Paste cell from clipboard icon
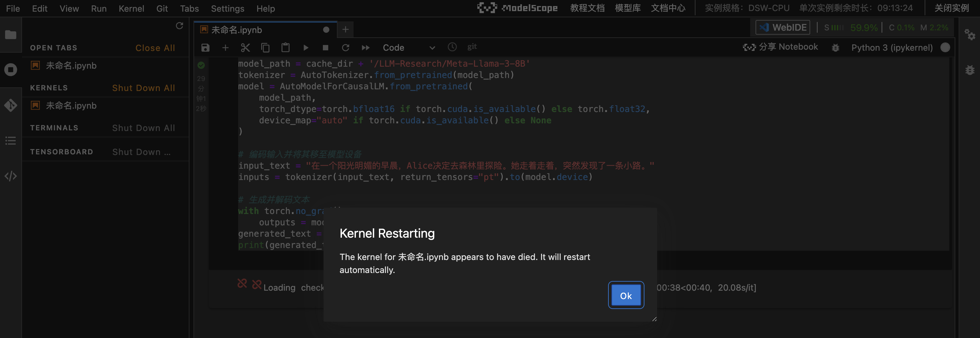Viewport: 980px width, 338px height. click(285, 48)
